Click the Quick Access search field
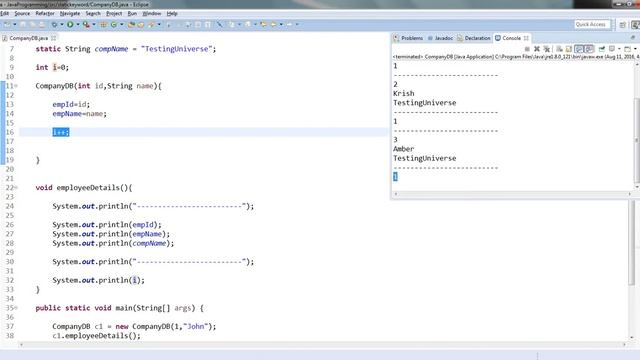The width and height of the screenshot is (640, 360). click(592, 24)
